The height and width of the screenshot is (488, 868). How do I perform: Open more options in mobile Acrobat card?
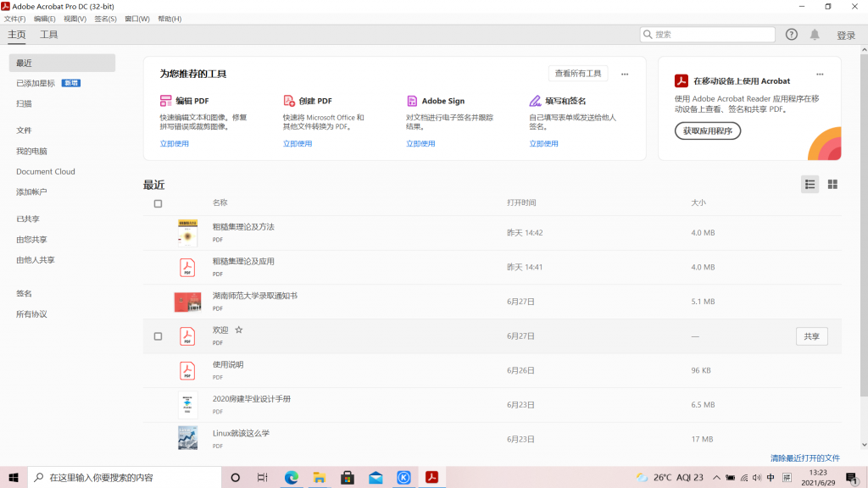(820, 75)
